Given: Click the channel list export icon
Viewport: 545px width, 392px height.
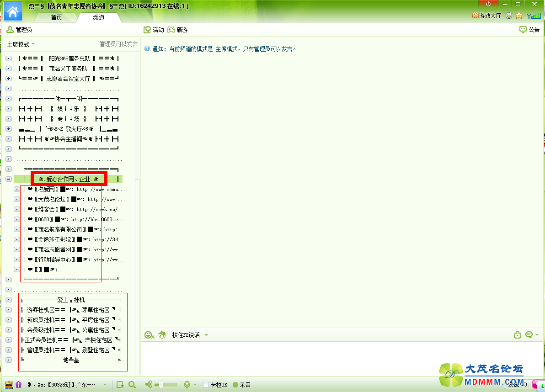Looking at the screenshot, I should coord(120,385).
